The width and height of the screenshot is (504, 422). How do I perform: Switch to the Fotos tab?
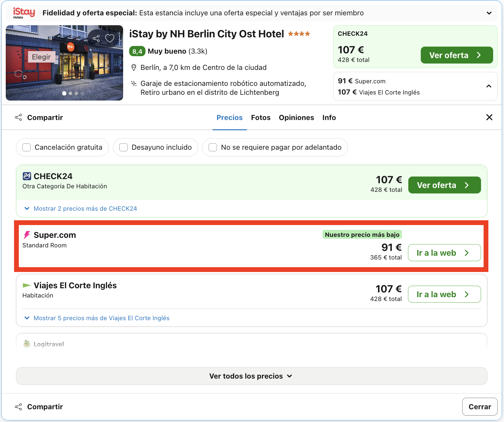tap(261, 117)
